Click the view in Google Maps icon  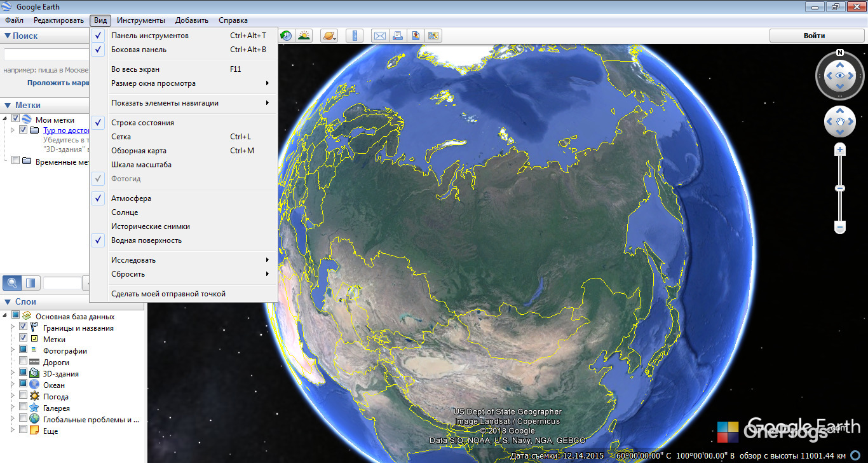click(x=433, y=36)
